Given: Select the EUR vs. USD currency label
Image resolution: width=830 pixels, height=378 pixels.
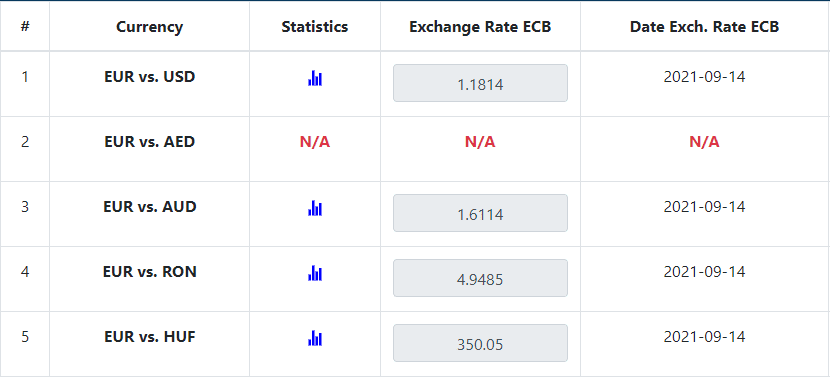Looking at the screenshot, I should tap(150, 77).
